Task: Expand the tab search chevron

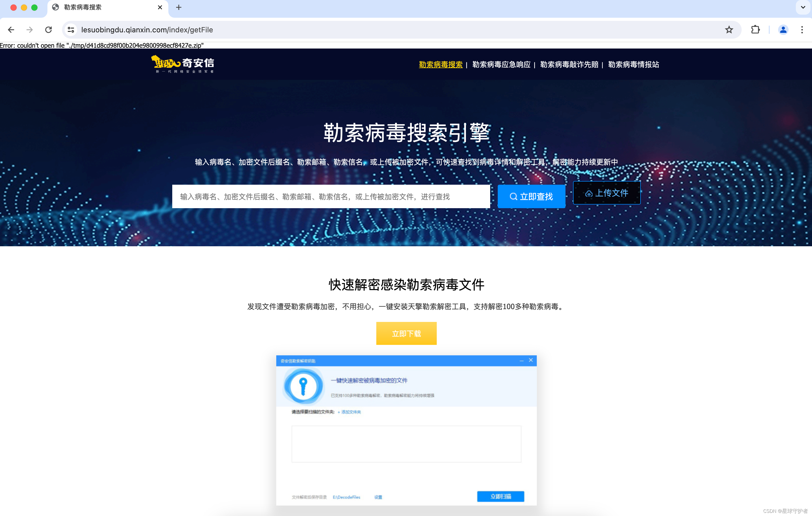Action: [x=803, y=7]
